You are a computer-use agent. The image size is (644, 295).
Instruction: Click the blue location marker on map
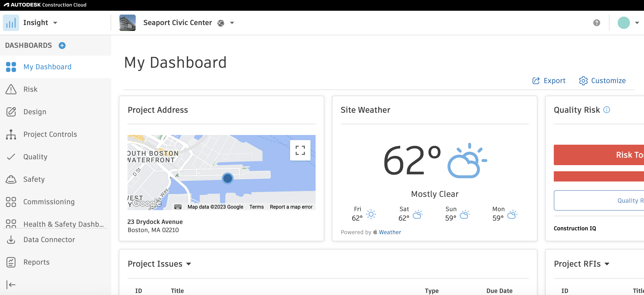(227, 178)
